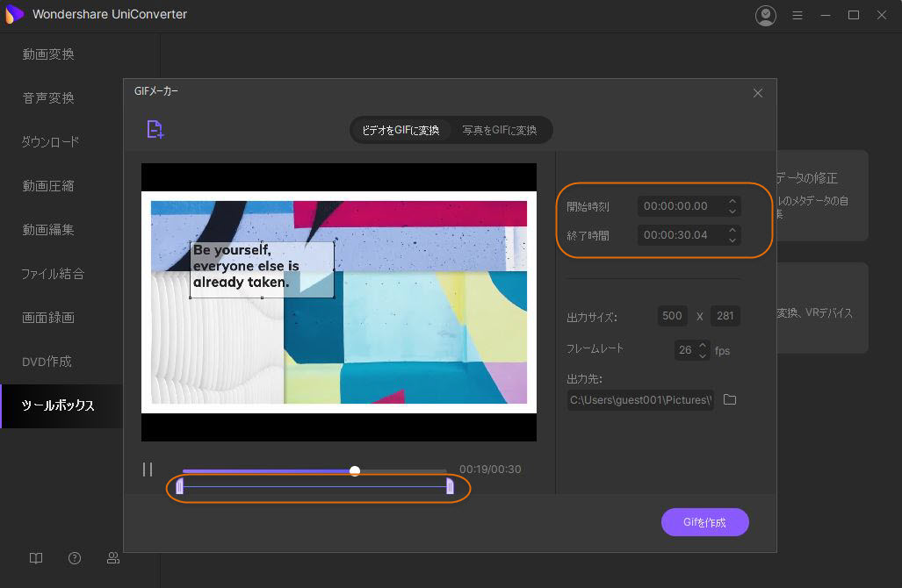
Task: Open the user account icon
Action: point(766,16)
